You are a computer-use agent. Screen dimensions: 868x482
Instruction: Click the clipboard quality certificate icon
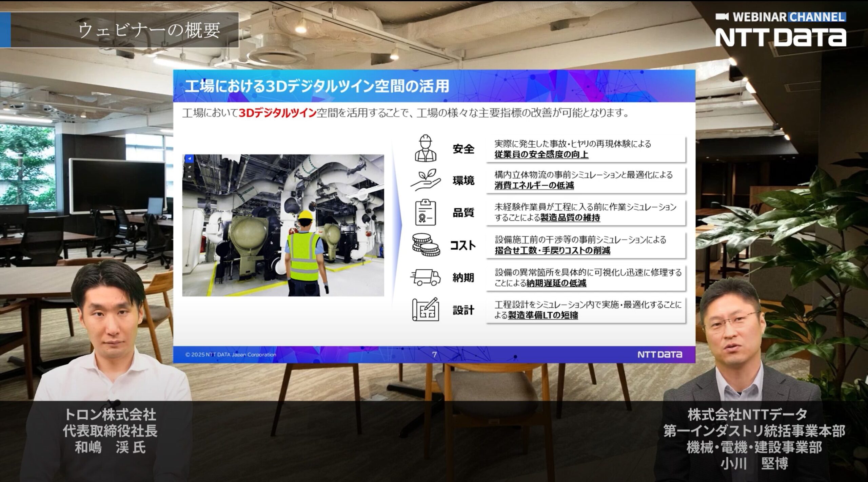point(426,212)
